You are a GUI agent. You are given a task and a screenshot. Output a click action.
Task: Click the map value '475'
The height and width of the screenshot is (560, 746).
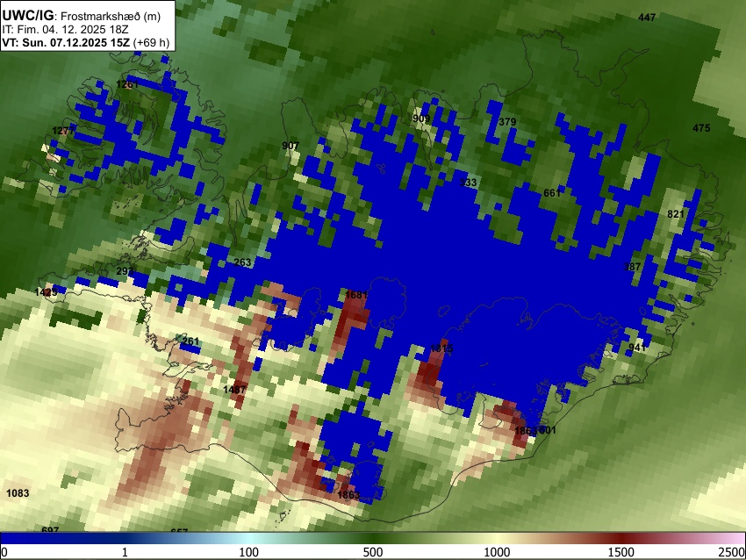click(x=701, y=128)
